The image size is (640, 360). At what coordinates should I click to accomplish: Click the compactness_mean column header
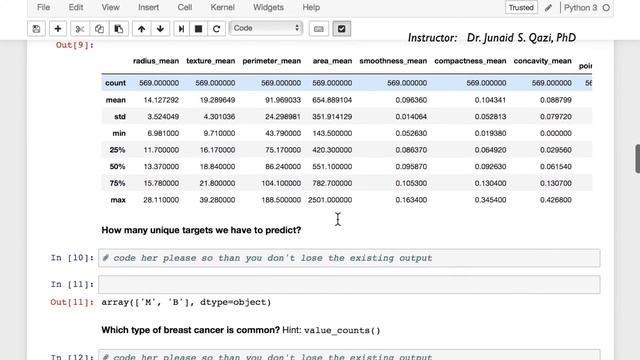(470, 61)
